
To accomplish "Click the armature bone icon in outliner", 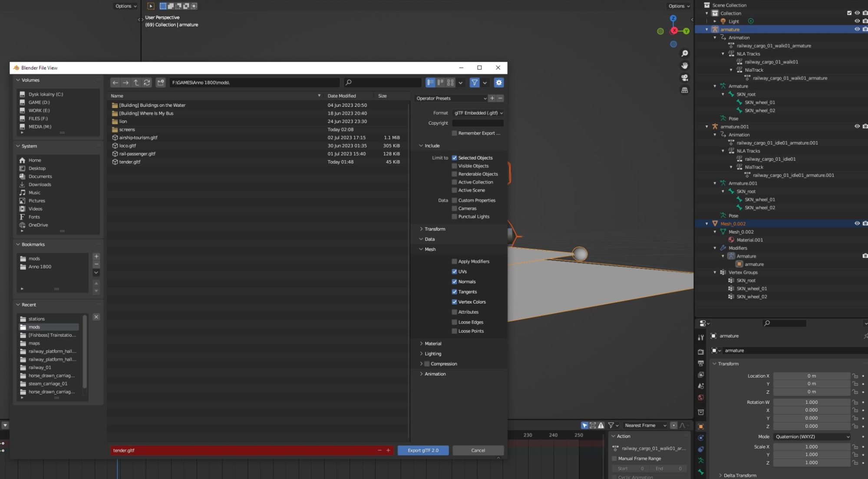I will click(731, 94).
